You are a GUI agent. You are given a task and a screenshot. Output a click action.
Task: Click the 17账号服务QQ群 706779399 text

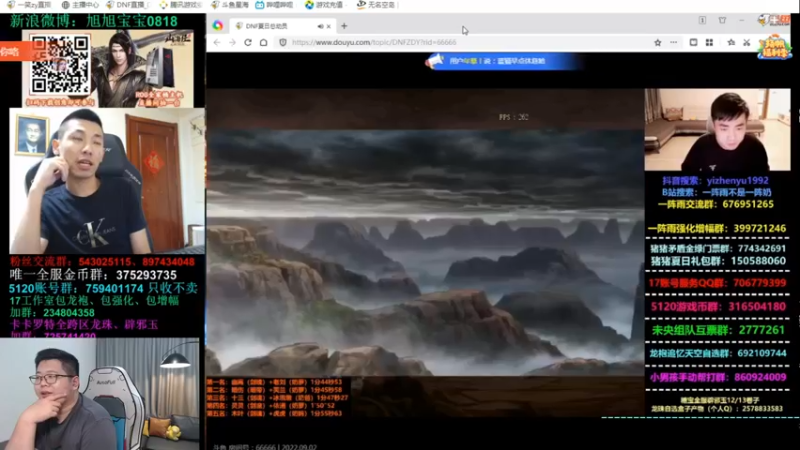click(x=717, y=283)
